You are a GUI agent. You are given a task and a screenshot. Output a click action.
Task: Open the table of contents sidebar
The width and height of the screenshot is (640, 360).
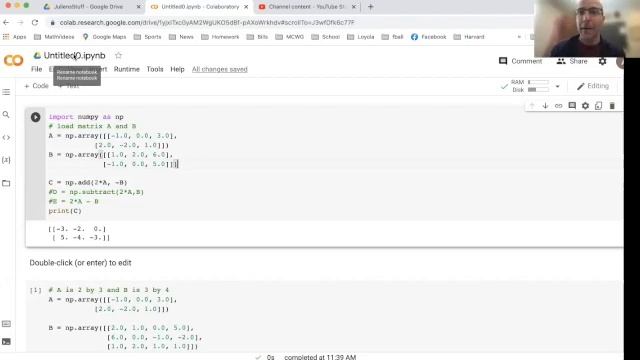6,92
